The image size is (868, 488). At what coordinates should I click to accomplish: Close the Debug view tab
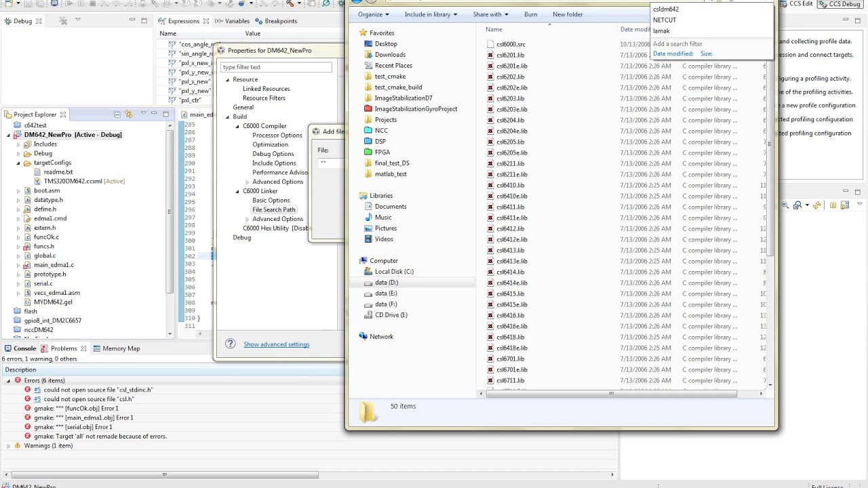39,21
